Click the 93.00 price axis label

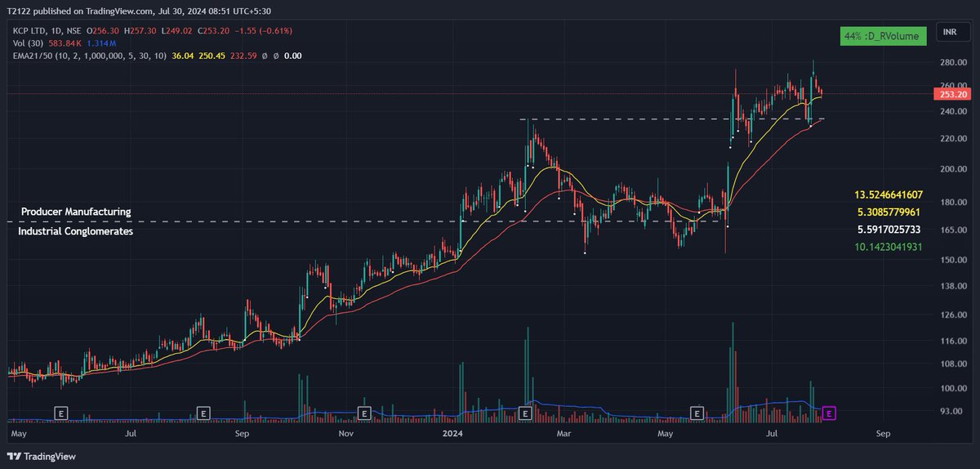click(952, 411)
